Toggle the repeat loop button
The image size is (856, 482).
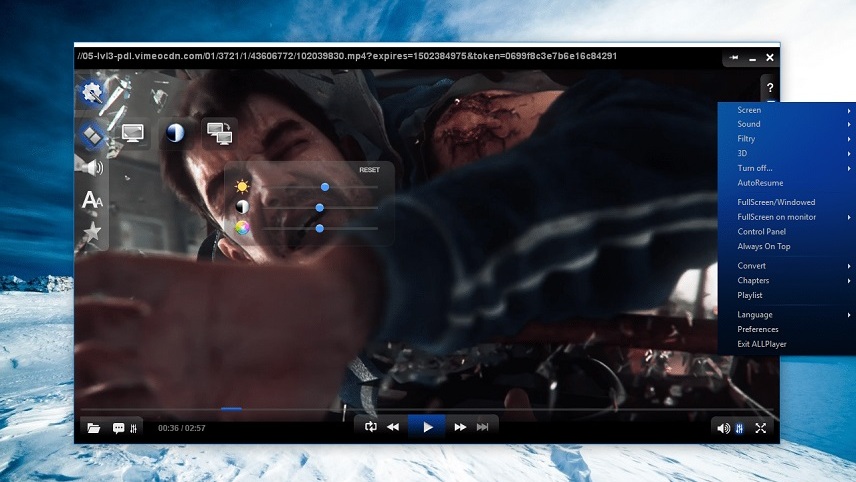[371, 427]
